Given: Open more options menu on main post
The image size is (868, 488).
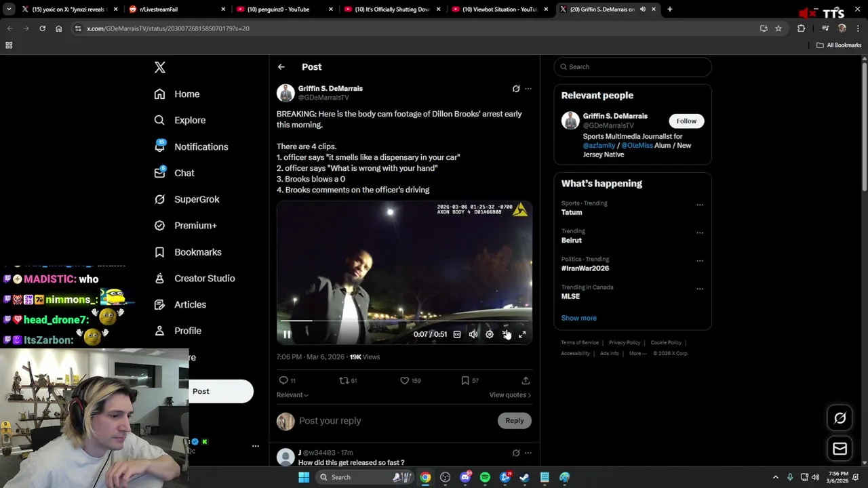Looking at the screenshot, I should pyautogui.click(x=528, y=89).
